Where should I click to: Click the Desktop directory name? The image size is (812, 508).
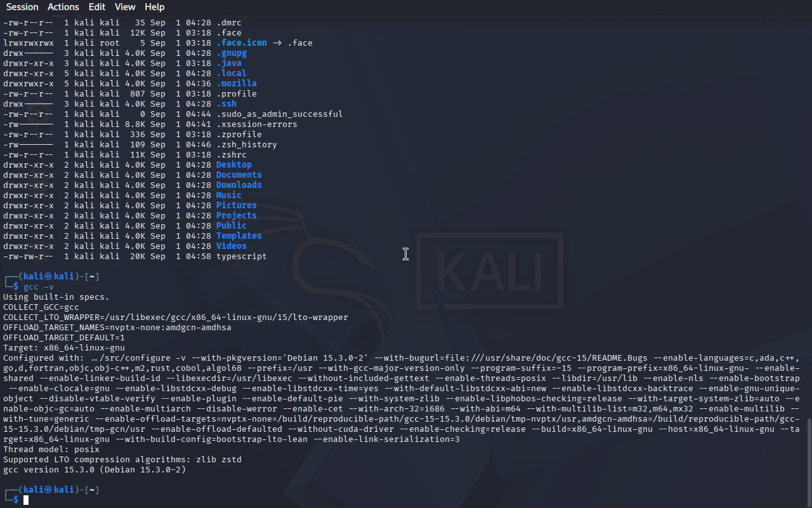234,164
